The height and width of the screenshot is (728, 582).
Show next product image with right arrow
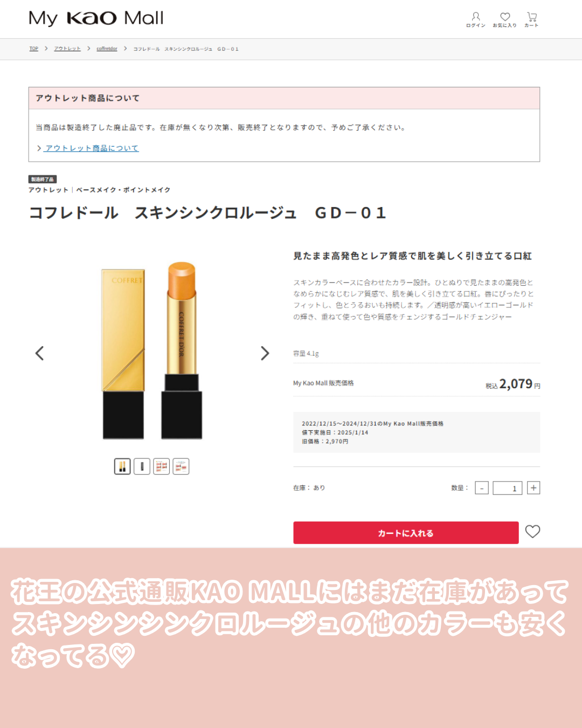265,353
